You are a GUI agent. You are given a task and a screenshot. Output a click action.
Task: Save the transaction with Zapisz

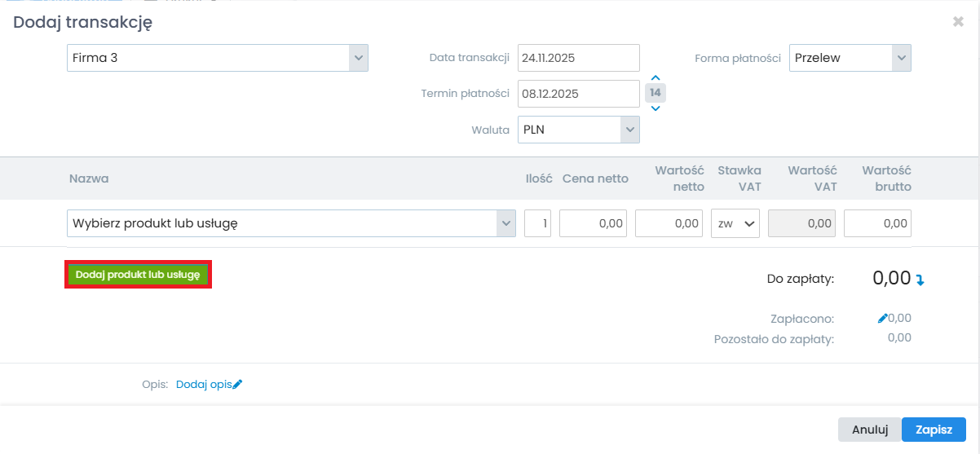pos(934,429)
